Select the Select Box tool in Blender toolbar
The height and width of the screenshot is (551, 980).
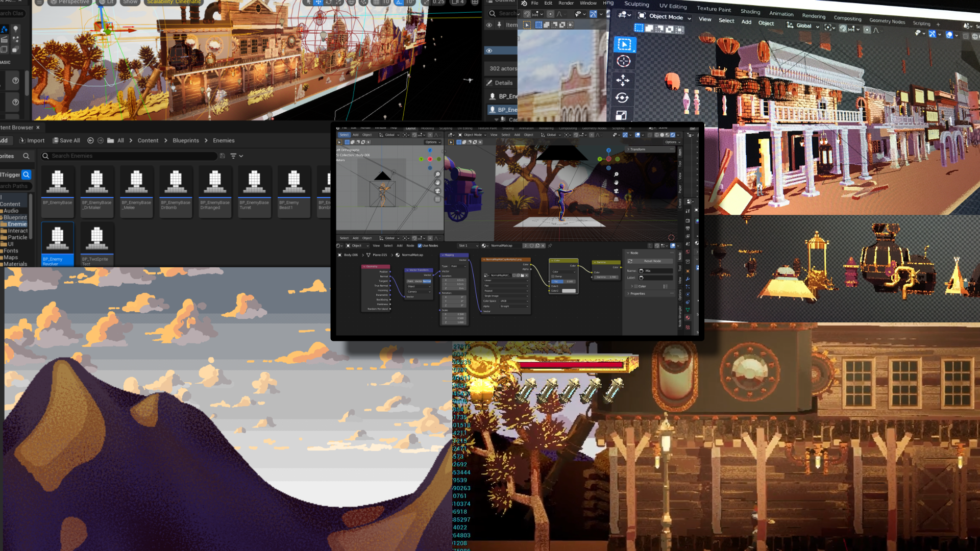click(624, 44)
